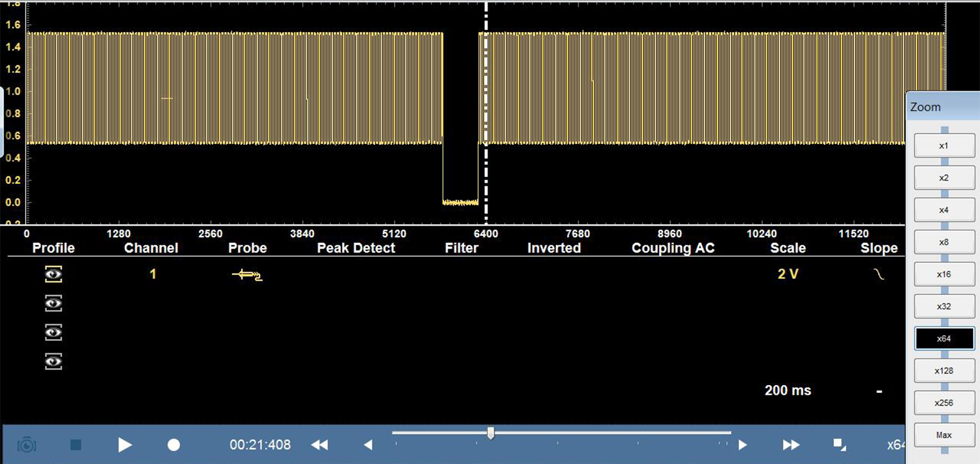The width and height of the screenshot is (980, 464).
Task: Toggle visibility of channel 1 trace
Action: pos(54,275)
